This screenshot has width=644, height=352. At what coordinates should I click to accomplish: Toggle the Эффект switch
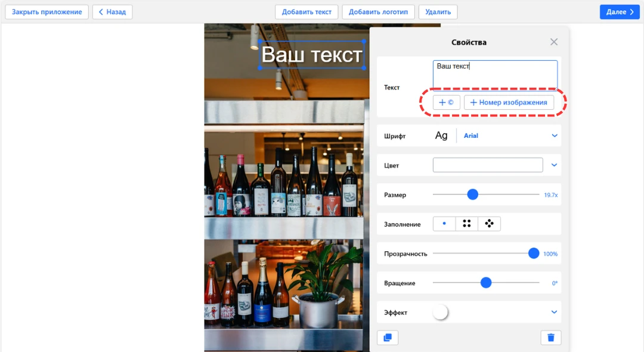click(441, 312)
